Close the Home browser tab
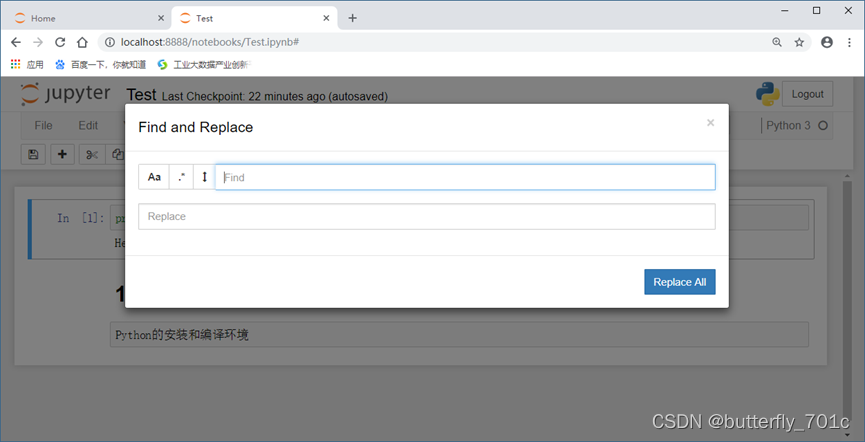Screen dimensions: 865x442 tap(161, 18)
